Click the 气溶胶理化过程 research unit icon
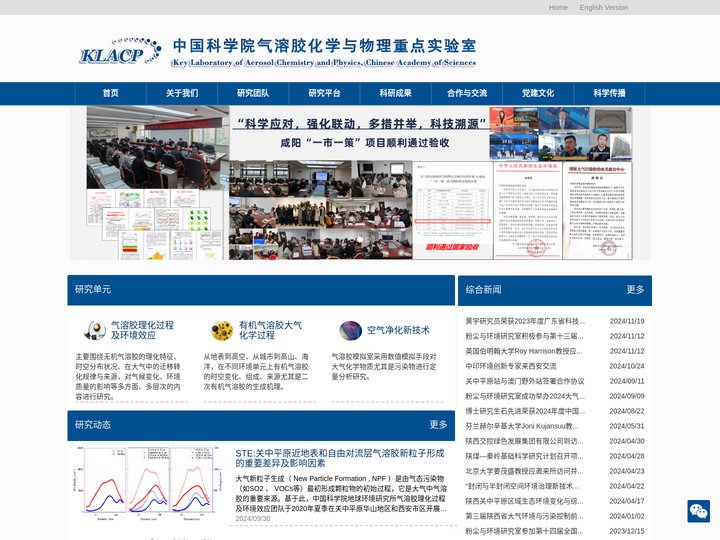 point(96,330)
